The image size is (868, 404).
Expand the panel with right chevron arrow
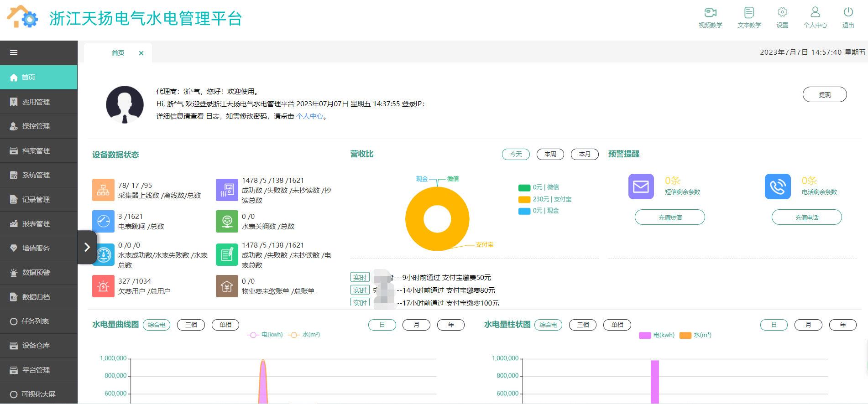[87, 247]
